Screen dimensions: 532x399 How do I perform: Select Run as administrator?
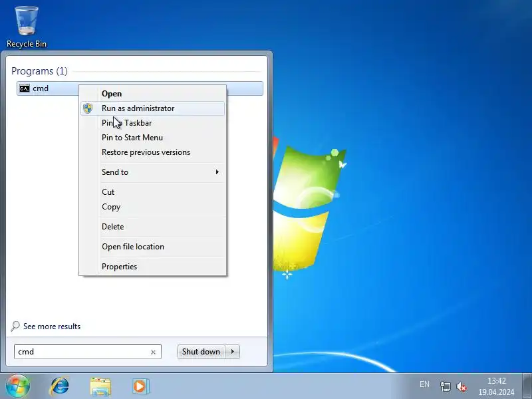(x=153, y=108)
